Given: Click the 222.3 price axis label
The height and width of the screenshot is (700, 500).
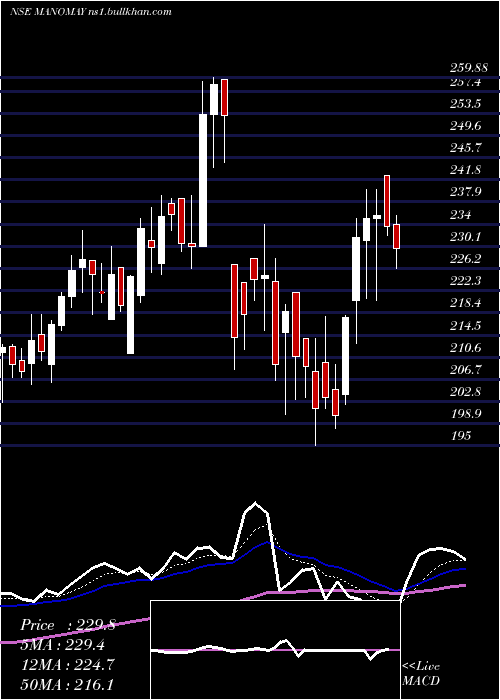Looking at the screenshot, I should pyautogui.click(x=466, y=280).
